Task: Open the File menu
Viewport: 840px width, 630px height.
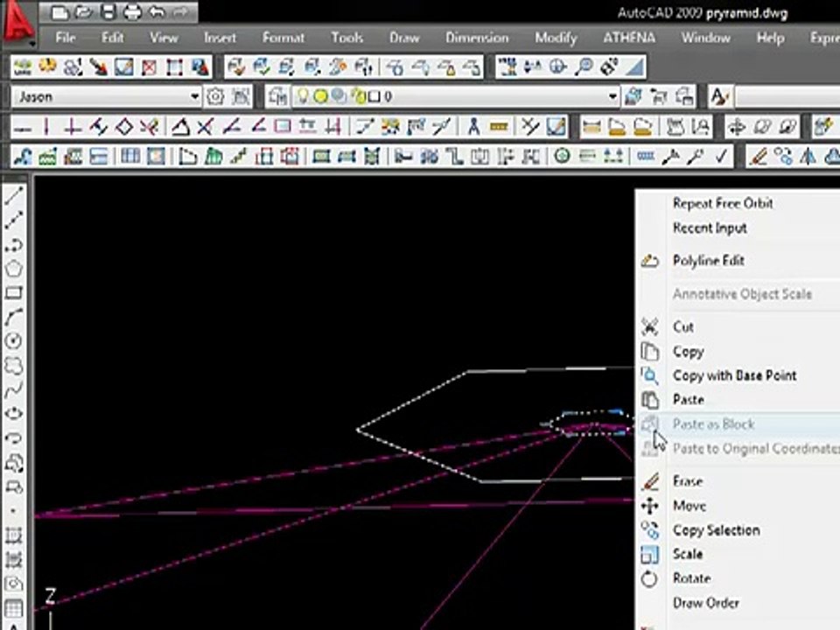Action: coord(66,38)
